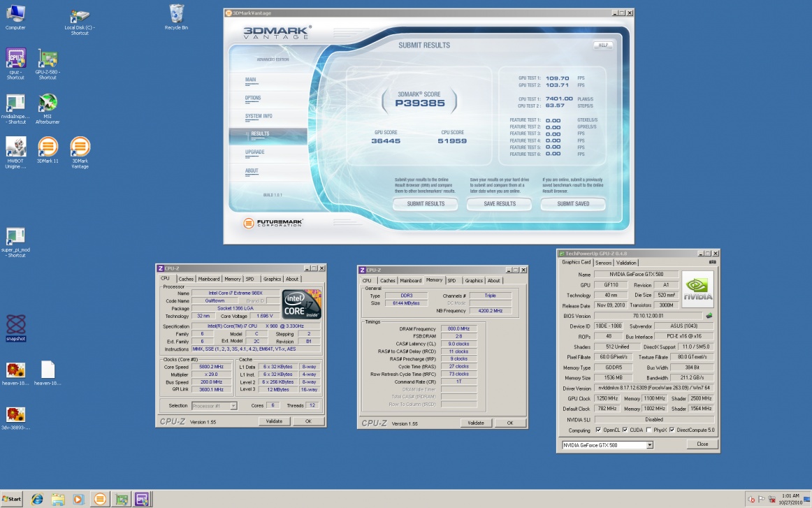Click the GPU-Z screenshot camera icon
This screenshot has height=508, width=812.
coord(712,262)
